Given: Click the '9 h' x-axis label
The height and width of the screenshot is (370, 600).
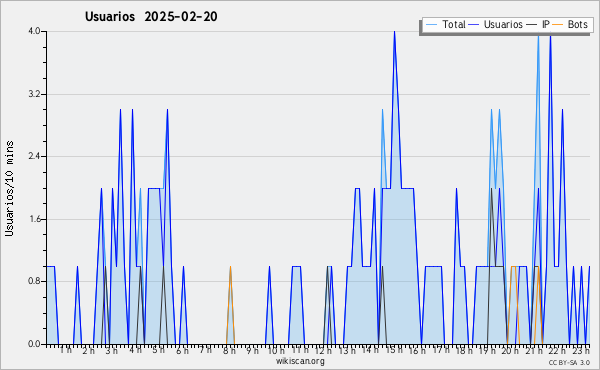Looking at the screenshot, I should 252,351.
